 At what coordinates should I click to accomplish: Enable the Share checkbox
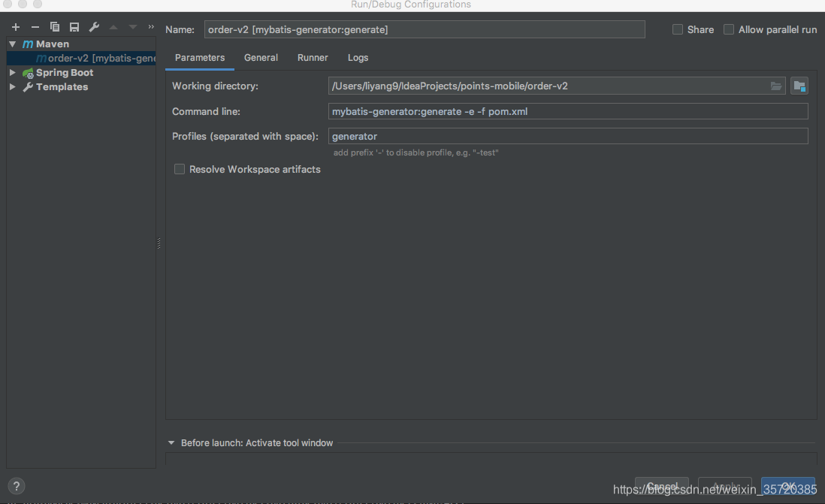click(x=678, y=29)
